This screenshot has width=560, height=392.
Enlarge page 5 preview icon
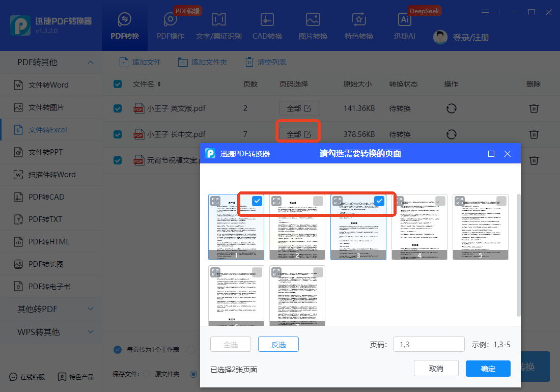pos(460,201)
